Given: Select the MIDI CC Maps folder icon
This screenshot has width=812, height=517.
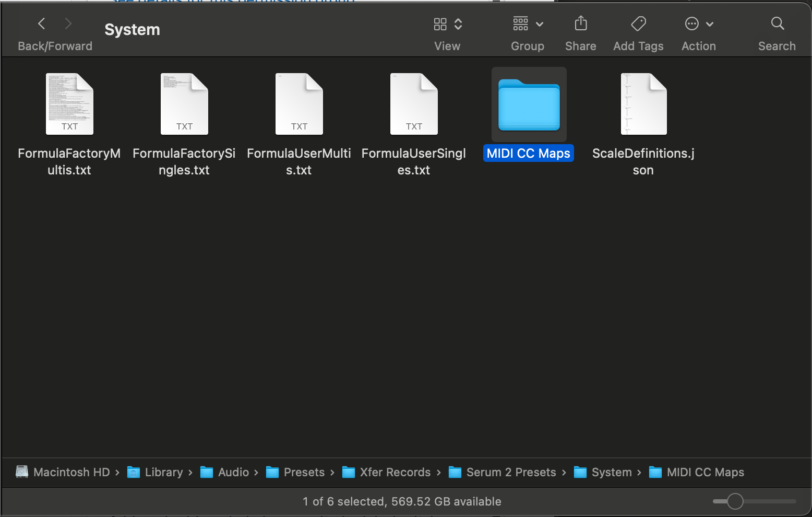Looking at the screenshot, I should coord(529,104).
